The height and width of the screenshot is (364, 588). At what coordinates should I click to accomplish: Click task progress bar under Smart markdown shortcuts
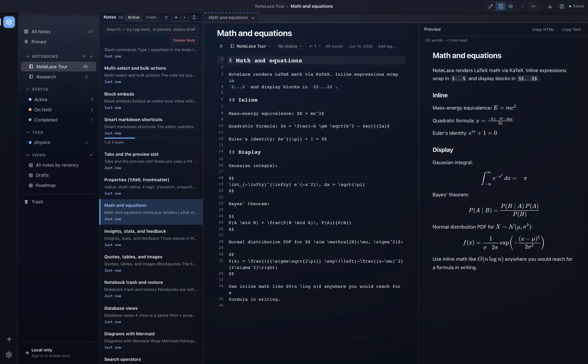click(x=151, y=138)
